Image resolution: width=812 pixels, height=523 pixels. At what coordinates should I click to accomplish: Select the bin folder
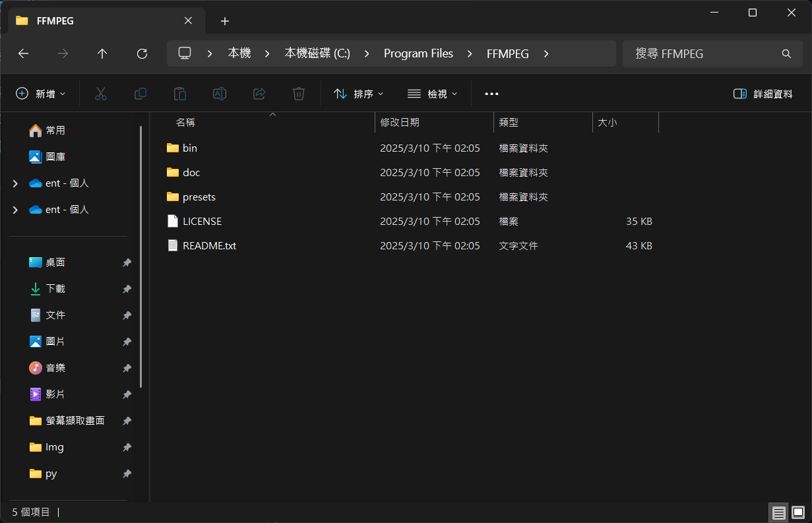click(190, 148)
